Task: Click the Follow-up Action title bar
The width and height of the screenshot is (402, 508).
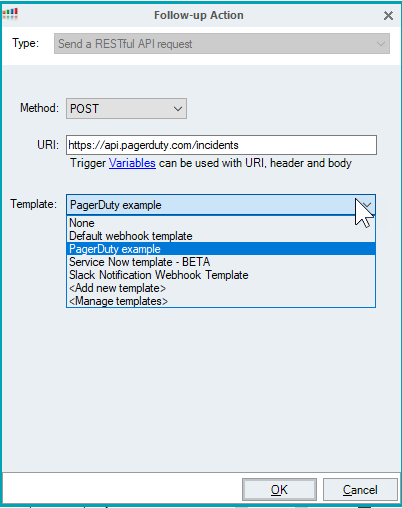Action: 199,15
